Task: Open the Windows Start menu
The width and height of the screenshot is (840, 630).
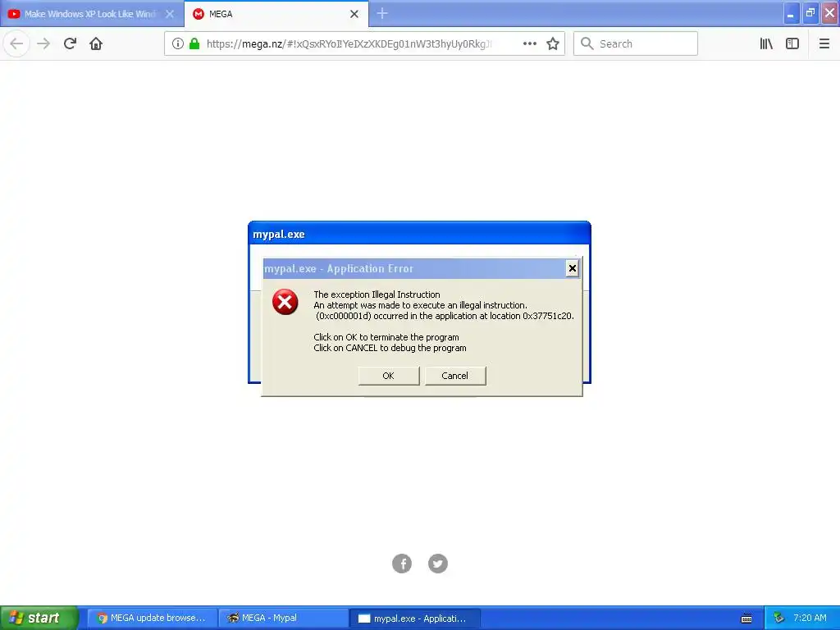Action: click(x=39, y=618)
